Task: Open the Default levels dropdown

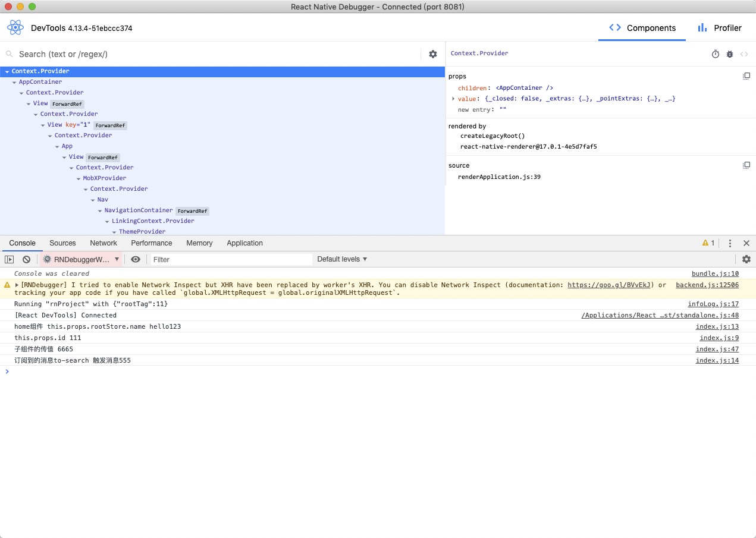Action: pos(342,259)
